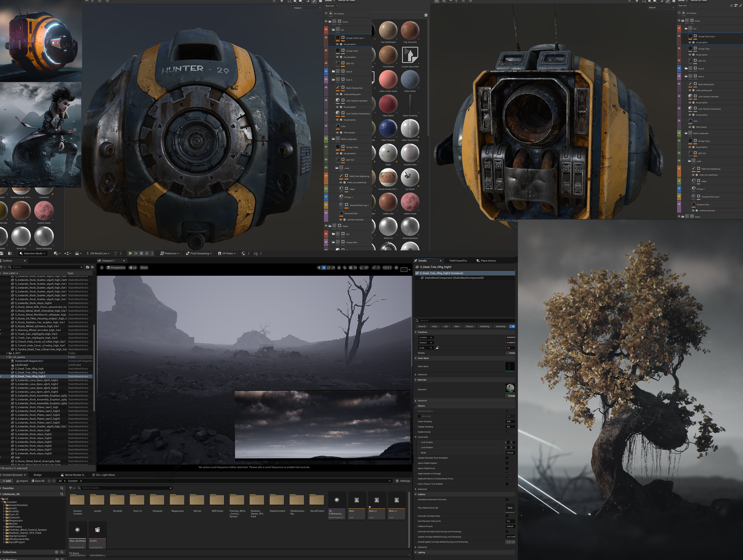The width and height of the screenshot is (743, 560).
Task: Open the Movie Render Queue tab
Action: pos(73,475)
